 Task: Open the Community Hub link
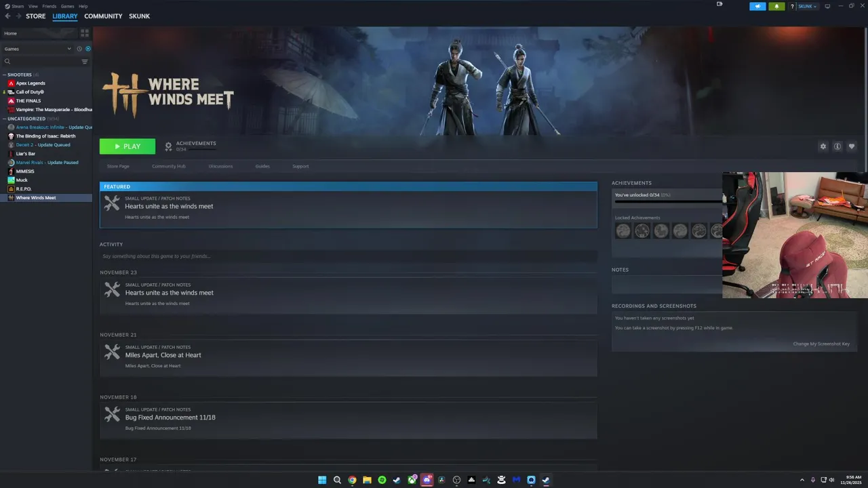tap(168, 166)
